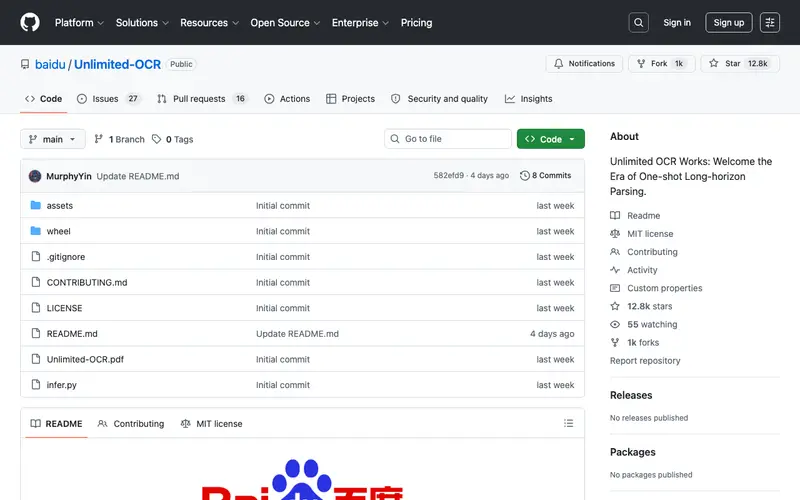Image resolution: width=800 pixels, height=500 pixels.
Task: Click the file icon beside CONTRIBUTING.md
Action: (x=36, y=282)
